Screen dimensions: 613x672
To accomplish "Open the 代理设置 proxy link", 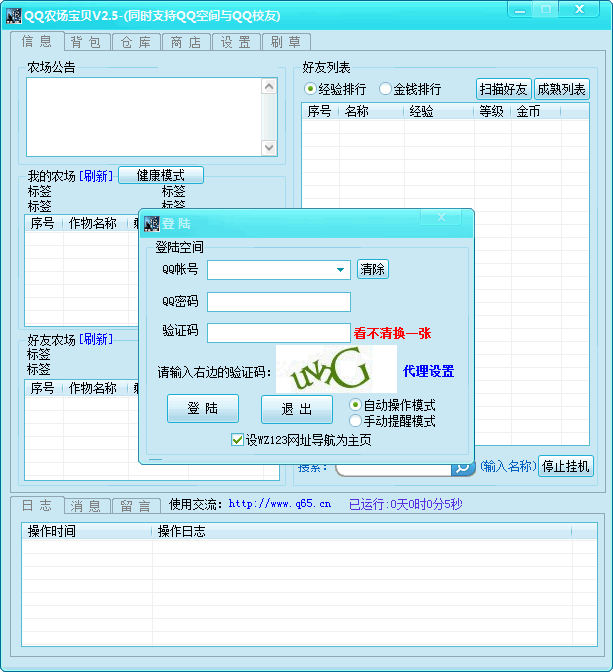I will pyautogui.click(x=428, y=371).
